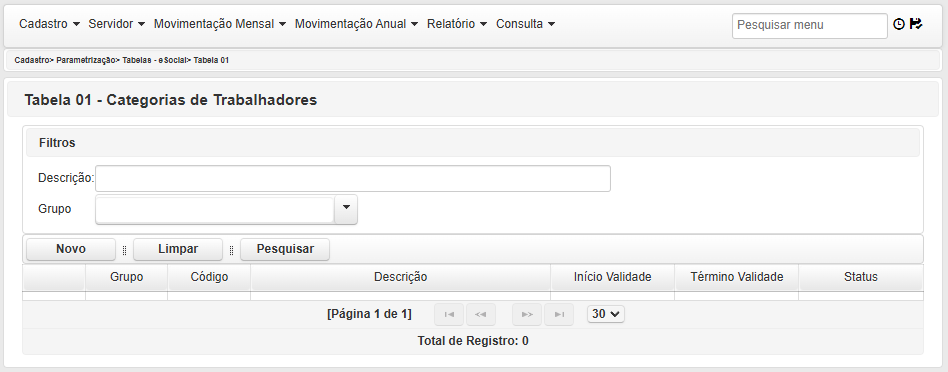Image resolution: width=948 pixels, height=372 pixels.
Task: Expand the Cadastro menu
Action: pos(50,24)
